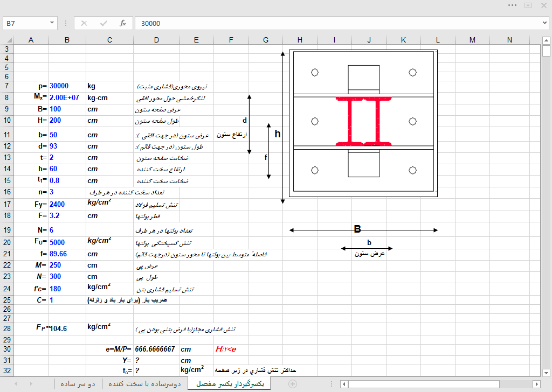Click the red I-beam column shape in diagram

[364, 121]
